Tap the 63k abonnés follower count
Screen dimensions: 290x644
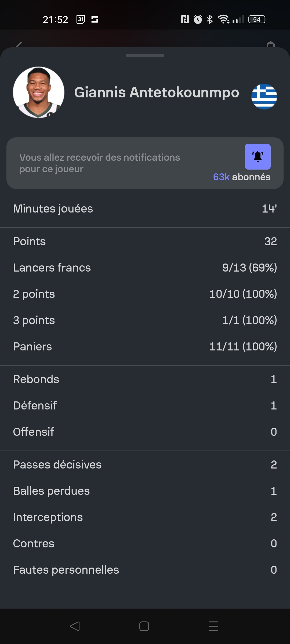(x=242, y=177)
